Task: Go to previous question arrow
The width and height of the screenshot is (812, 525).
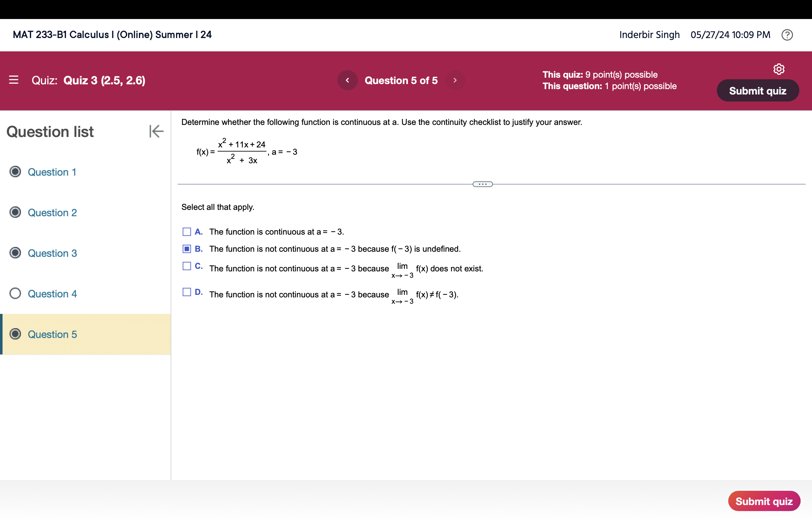Action: [x=347, y=81]
